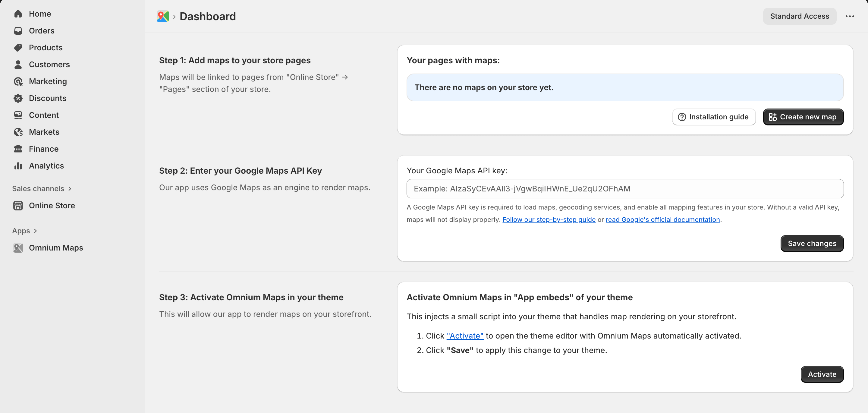Image resolution: width=868 pixels, height=413 pixels.
Task: Open the three-dot overflow menu
Action: point(851,16)
